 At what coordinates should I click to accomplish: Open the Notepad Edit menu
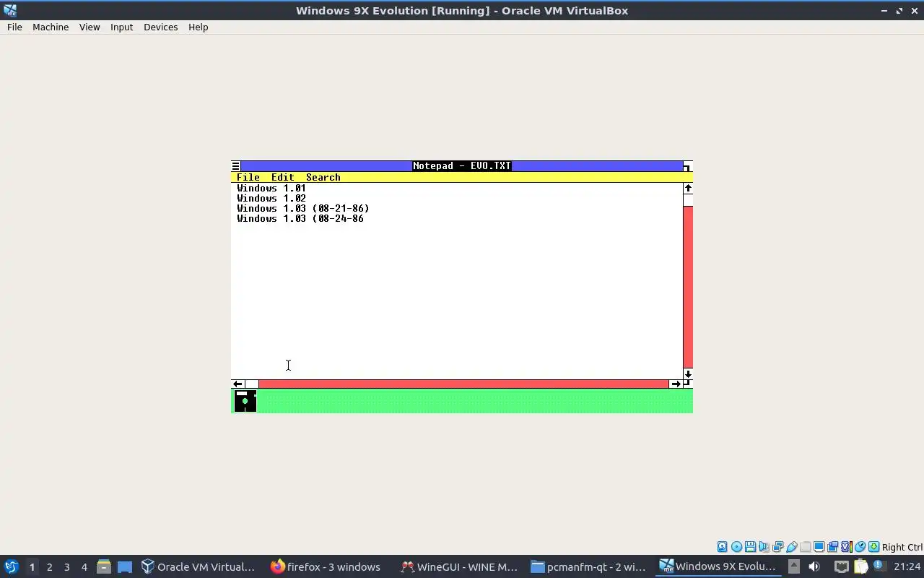point(283,177)
